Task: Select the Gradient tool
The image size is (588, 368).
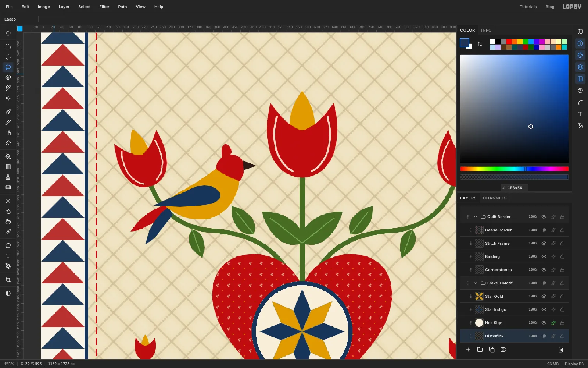Action: click(8, 167)
